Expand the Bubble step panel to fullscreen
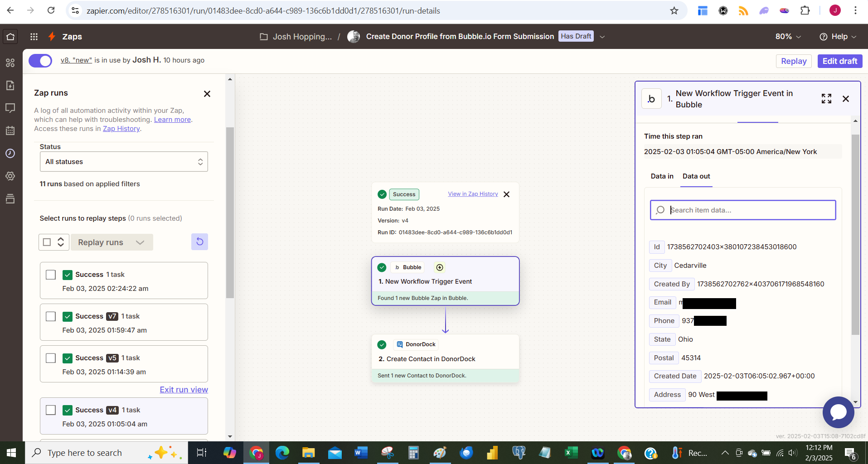This screenshot has height=464, width=868. (x=826, y=99)
